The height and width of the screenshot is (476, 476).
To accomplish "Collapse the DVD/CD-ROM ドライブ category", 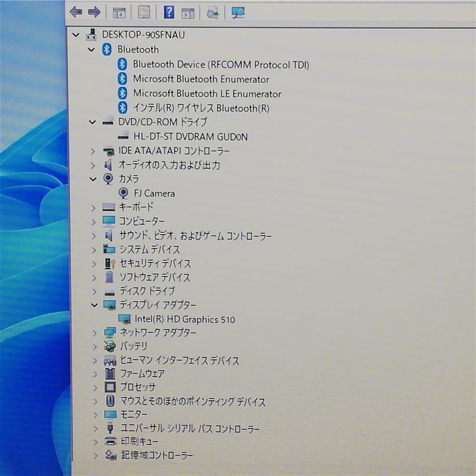I will pos(92,122).
